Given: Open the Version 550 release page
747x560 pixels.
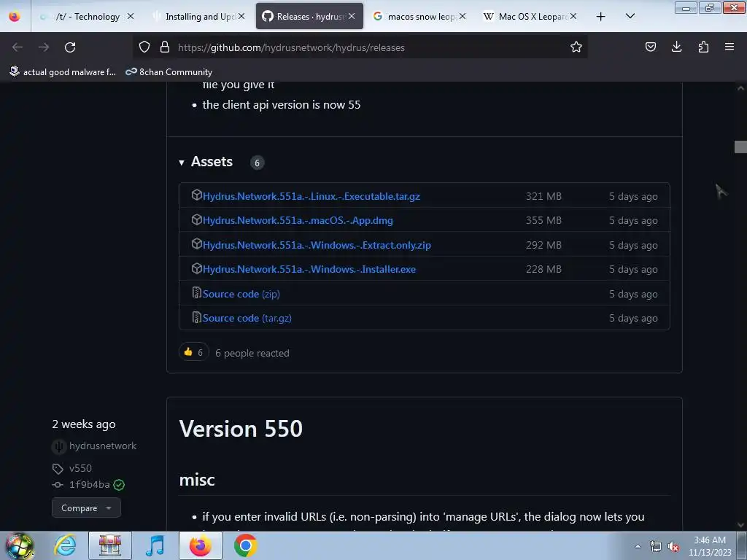Looking at the screenshot, I should coord(241,429).
